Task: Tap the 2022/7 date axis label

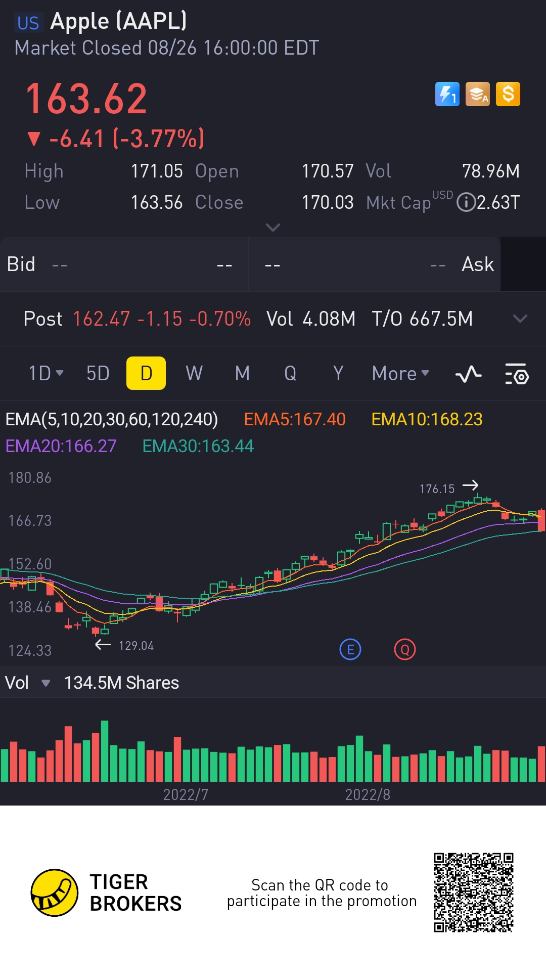Action: pos(186,794)
